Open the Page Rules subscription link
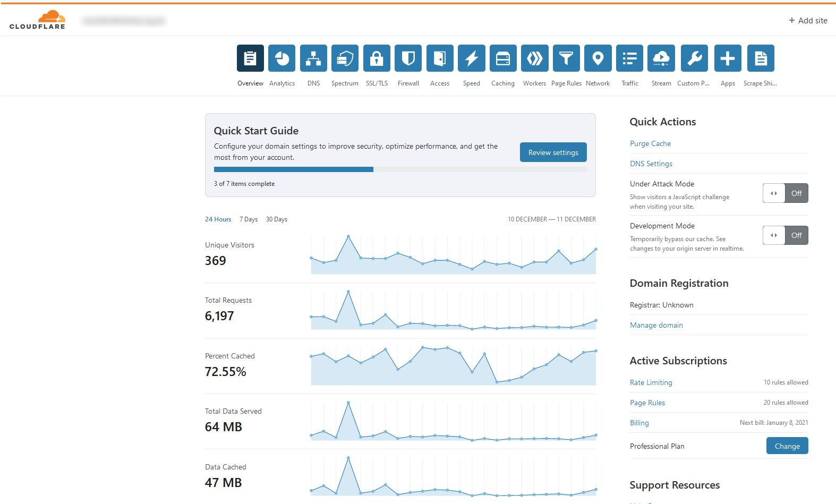The width and height of the screenshot is (836, 504). (x=647, y=403)
